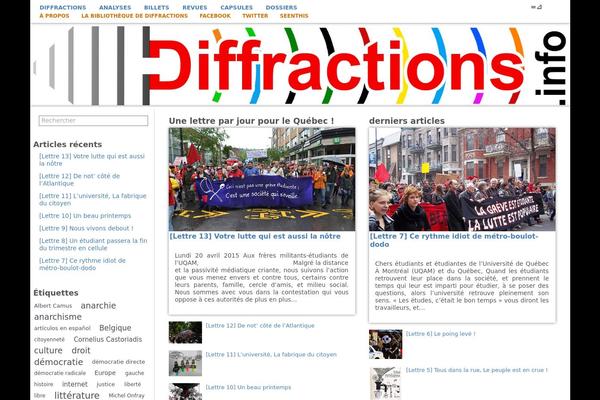Open the black banner street march photo
The width and height of the screenshot is (600, 400).
(x=462, y=179)
